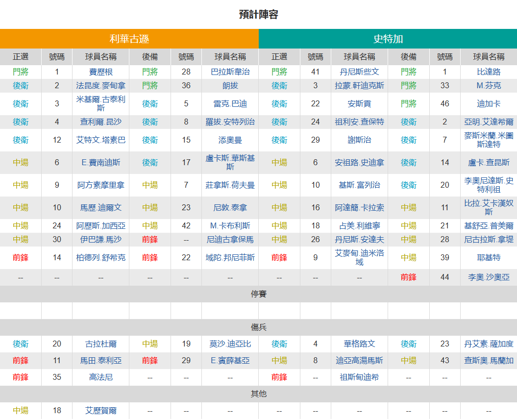Image resolution: width=517 pixels, height=420 pixels.
Task: Click injured player 馬田.泰利亞
Action: pyautogui.click(x=100, y=361)
